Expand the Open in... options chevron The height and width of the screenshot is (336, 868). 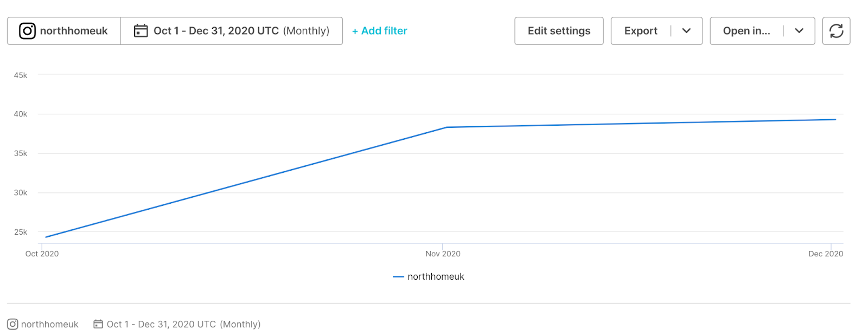point(799,31)
